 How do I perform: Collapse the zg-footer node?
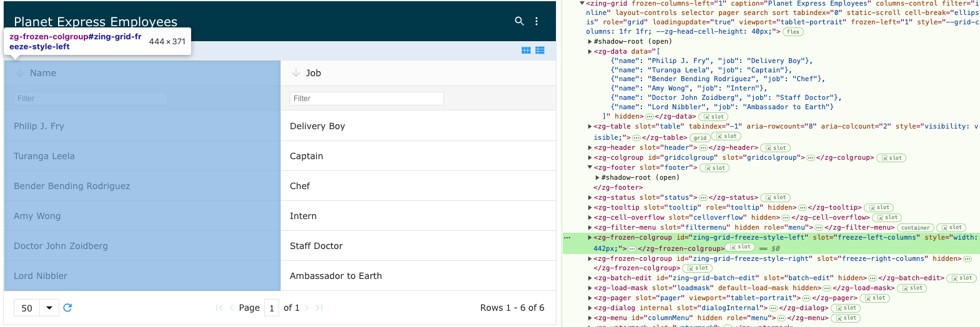[x=590, y=168]
